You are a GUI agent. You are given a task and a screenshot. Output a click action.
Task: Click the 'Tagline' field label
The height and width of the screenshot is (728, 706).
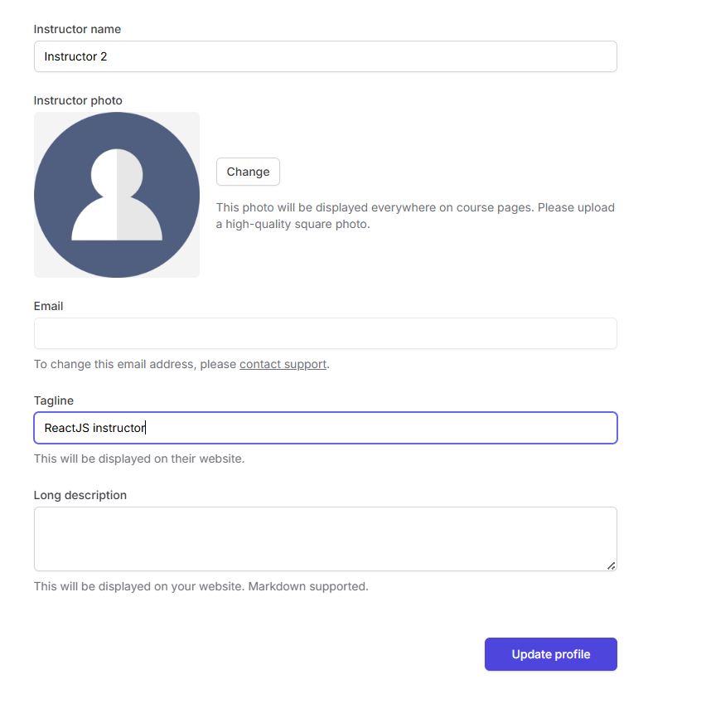(54, 400)
